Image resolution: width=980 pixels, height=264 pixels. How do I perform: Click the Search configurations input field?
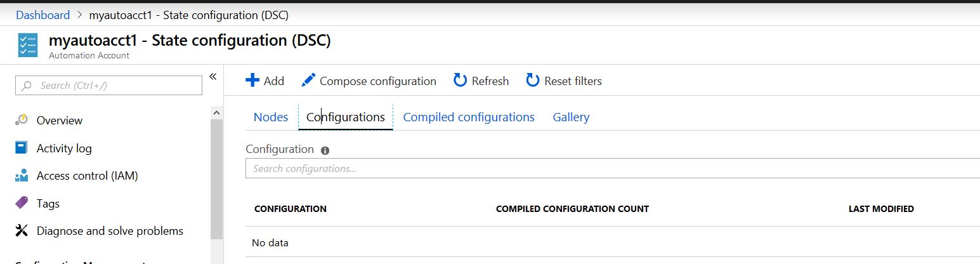click(609, 169)
